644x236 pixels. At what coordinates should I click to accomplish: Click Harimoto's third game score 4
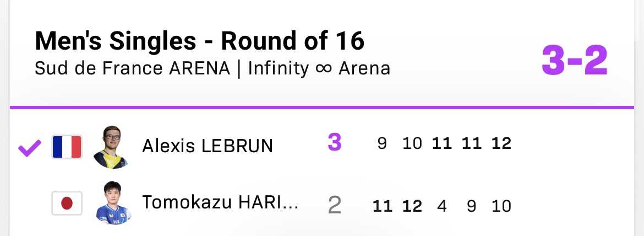click(x=442, y=206)
